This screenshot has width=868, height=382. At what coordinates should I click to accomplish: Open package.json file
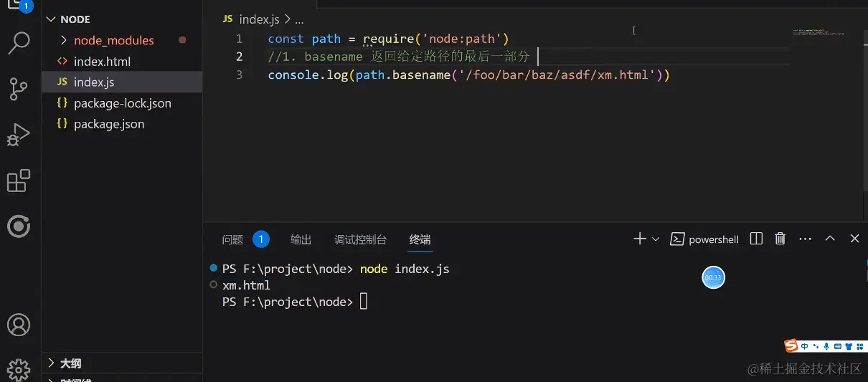122,123
